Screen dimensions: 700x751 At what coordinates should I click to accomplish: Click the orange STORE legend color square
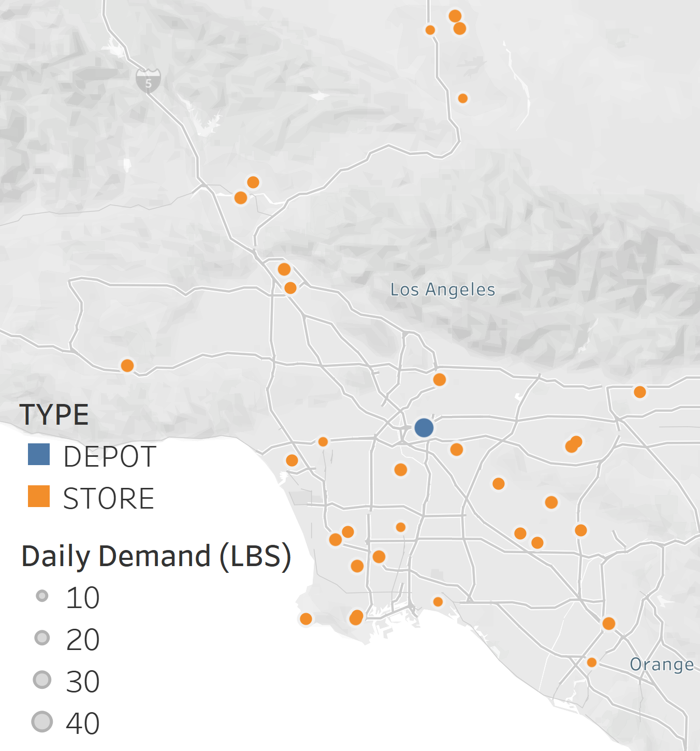[39, 496]
